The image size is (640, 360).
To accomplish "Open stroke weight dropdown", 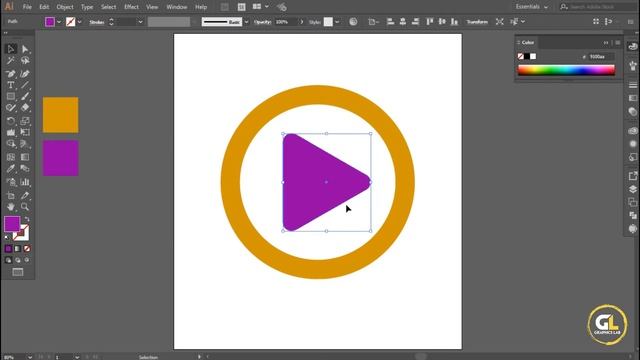I will [x=140, y=22].
